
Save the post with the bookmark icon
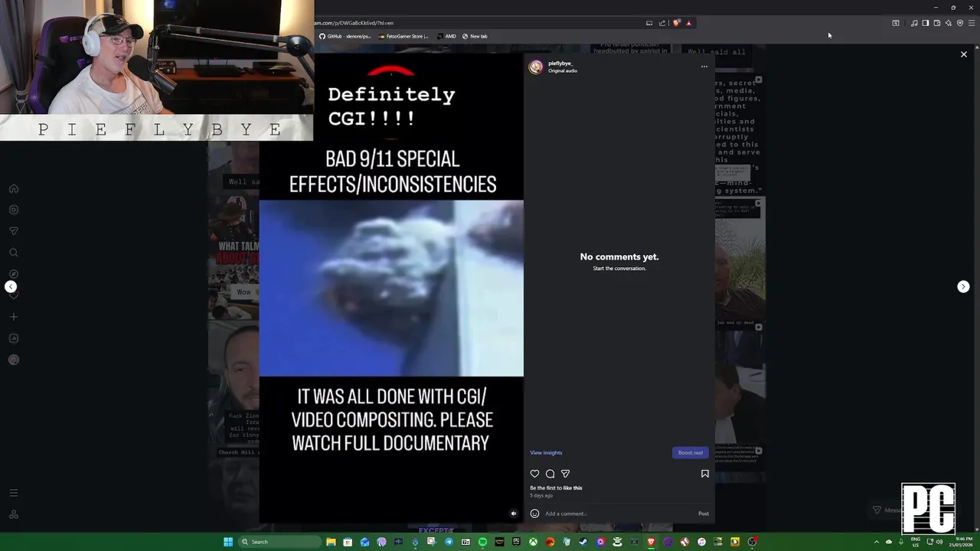click(705, 474)
